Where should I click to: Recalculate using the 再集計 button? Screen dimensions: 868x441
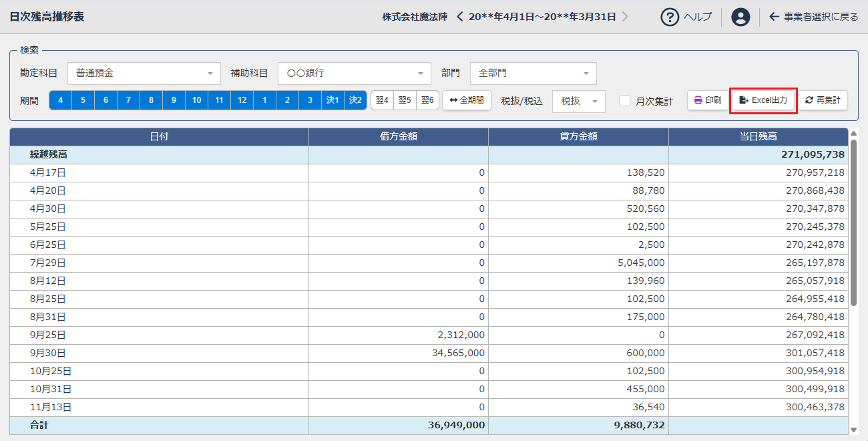[x=823, y=100]
